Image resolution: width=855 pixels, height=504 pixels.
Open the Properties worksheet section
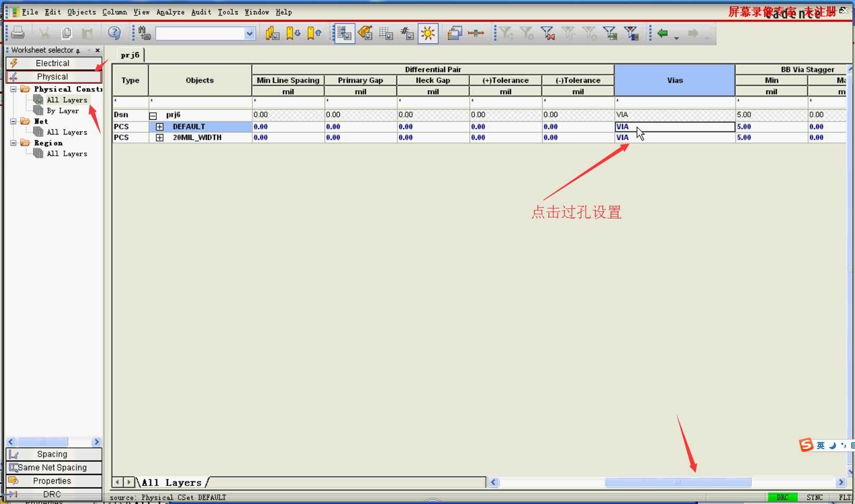pos(53,481)
